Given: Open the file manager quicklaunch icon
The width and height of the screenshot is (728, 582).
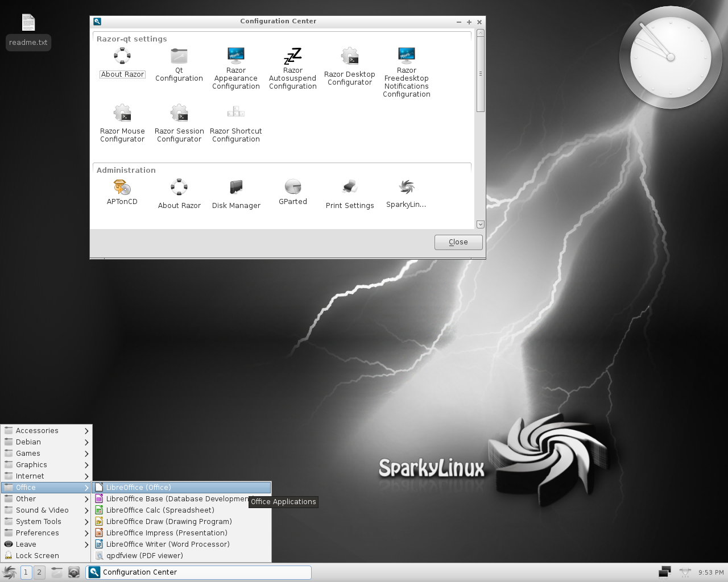Looking at the screenshot, I should click(56, 572).
